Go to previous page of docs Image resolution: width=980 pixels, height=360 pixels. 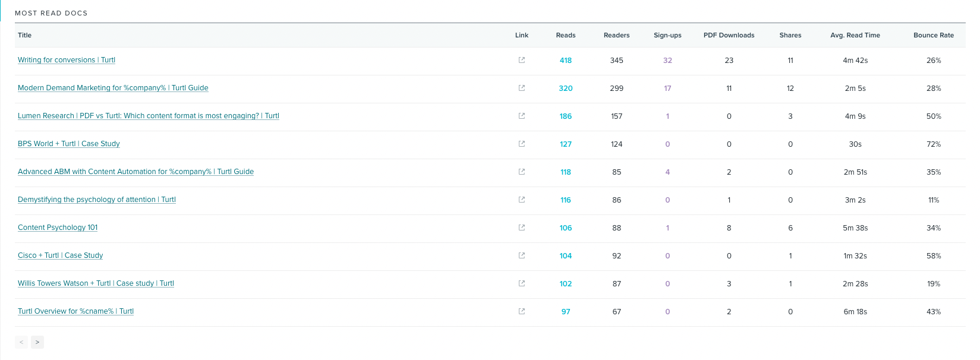pos(21,342)
